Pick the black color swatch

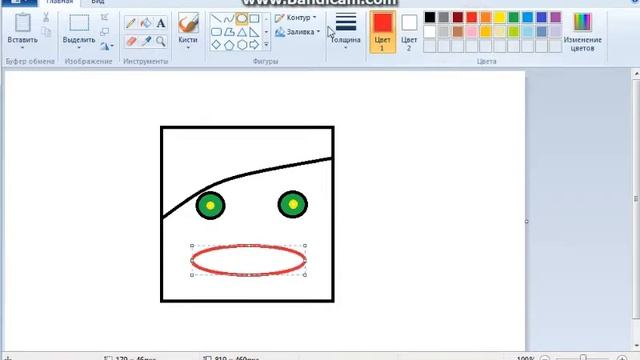[x=429, y=17]
